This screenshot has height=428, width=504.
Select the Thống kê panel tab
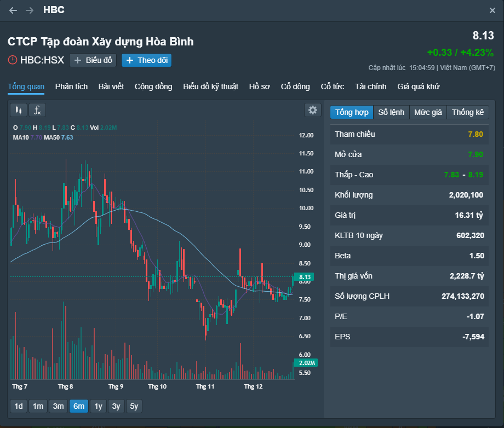468,112
